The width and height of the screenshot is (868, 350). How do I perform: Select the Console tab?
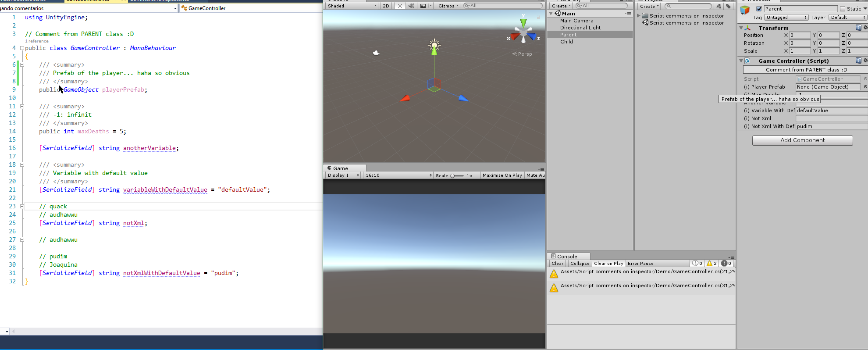tap(569, 256)
